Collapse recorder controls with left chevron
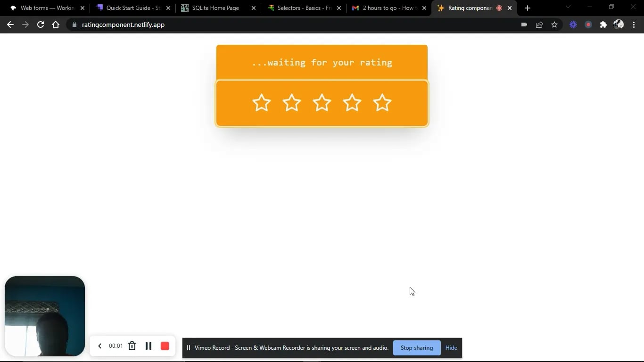 point(99,346)
